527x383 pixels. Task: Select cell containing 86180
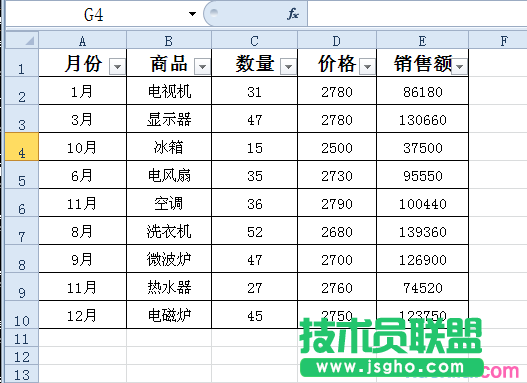(x=422, y=91)
